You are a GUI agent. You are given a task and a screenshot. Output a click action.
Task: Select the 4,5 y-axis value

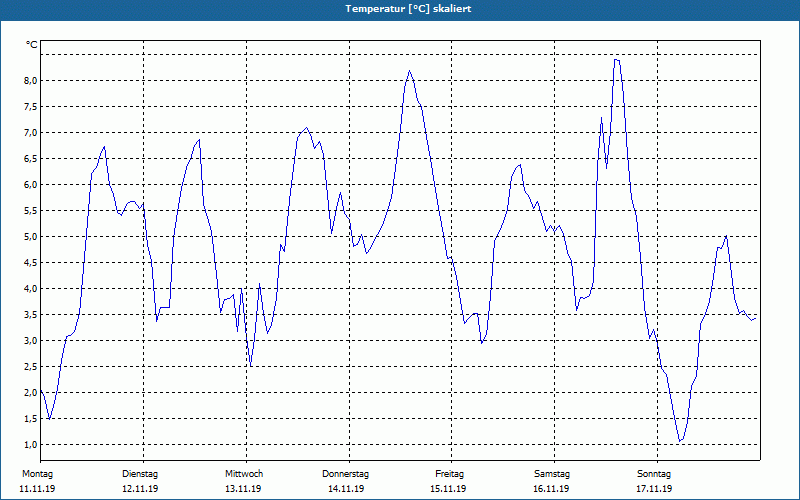pos(31,263)
